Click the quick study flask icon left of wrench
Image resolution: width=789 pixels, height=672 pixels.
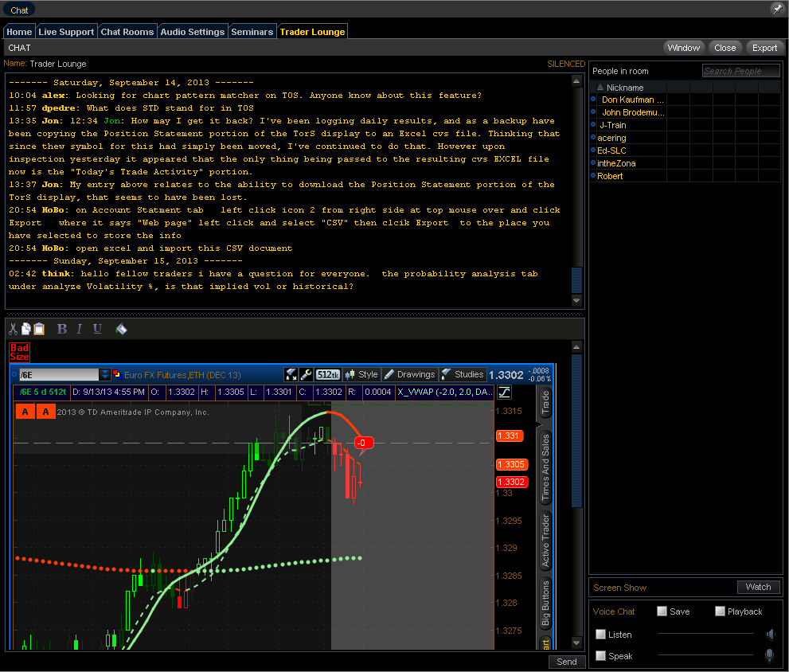pyautogui.click(x=291, y=374)
